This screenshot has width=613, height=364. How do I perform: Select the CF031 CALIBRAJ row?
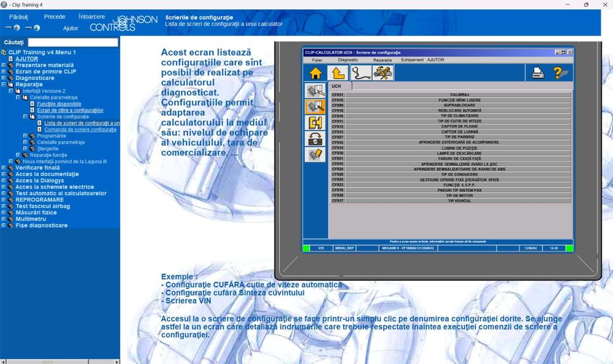451,94
